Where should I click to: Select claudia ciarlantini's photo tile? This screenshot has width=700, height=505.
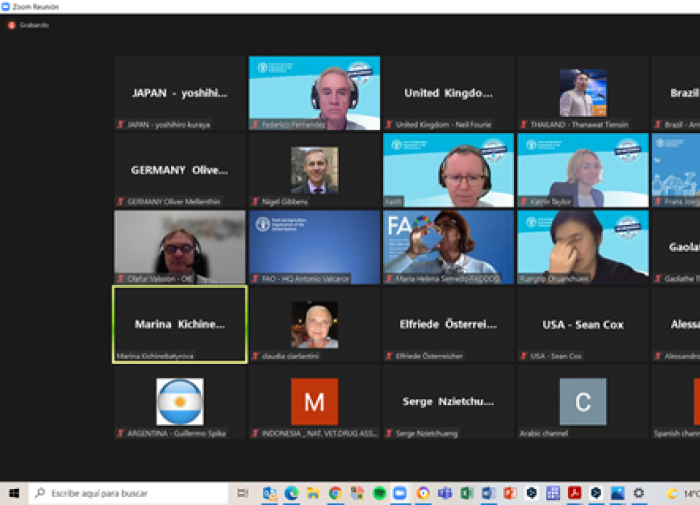[x=314, y=325]
